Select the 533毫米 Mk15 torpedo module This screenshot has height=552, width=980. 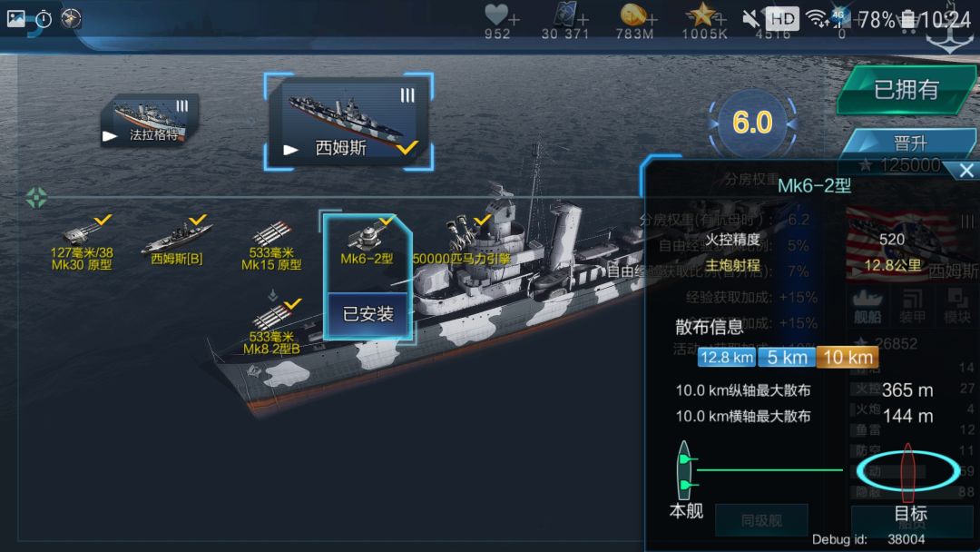272,245
